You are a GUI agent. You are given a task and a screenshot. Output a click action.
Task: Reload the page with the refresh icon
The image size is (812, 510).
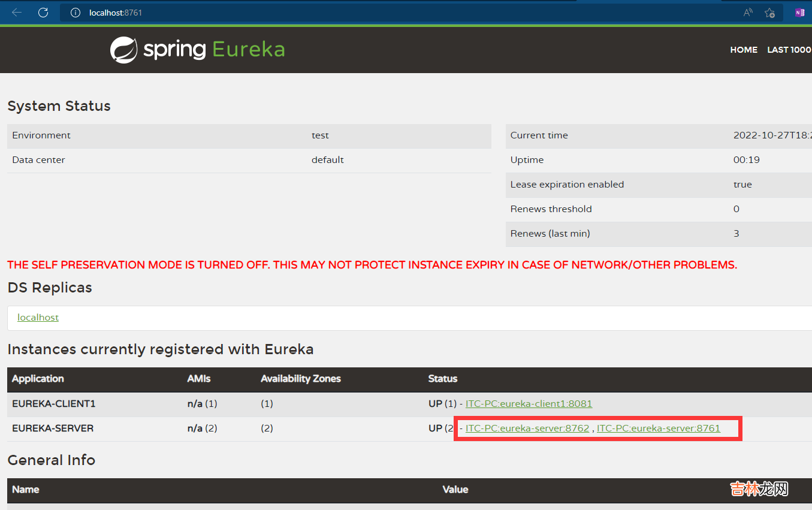43,13
